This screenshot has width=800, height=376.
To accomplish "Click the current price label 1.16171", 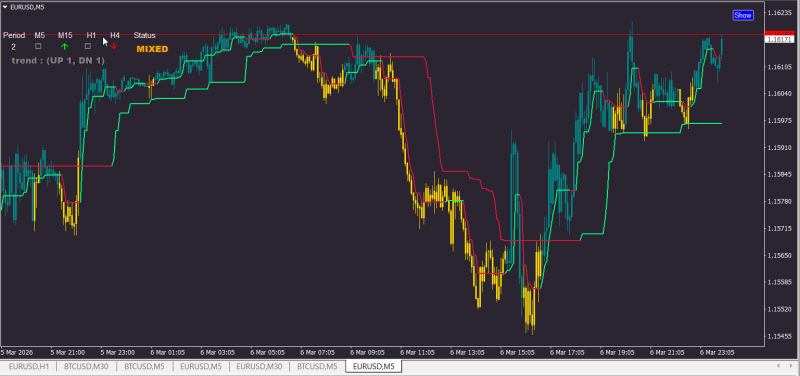I will [779, 39].
